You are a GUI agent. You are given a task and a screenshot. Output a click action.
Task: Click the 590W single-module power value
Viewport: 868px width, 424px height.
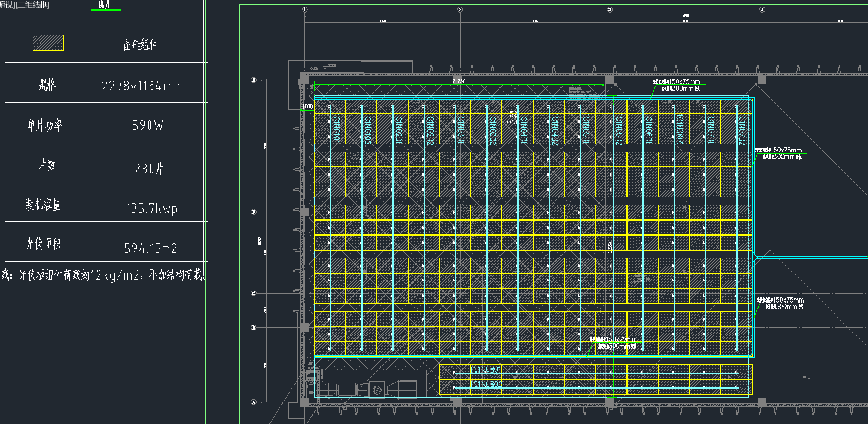point(147,126)
